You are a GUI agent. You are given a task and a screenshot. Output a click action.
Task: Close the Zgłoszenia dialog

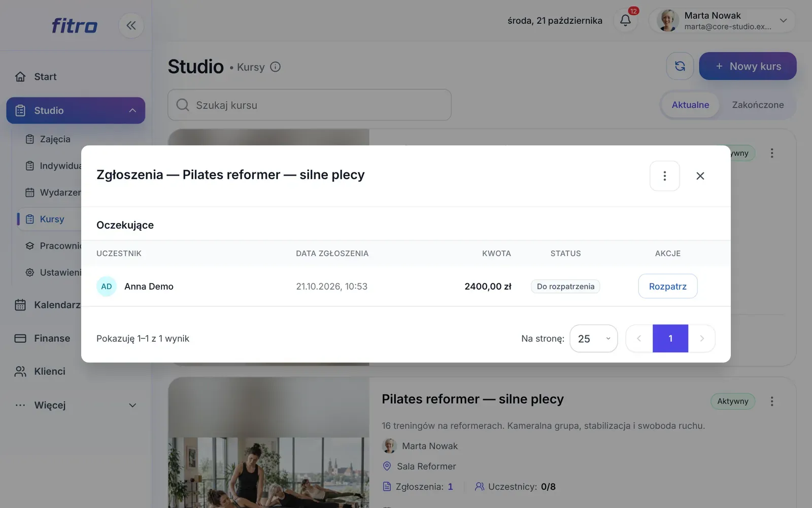700,176
